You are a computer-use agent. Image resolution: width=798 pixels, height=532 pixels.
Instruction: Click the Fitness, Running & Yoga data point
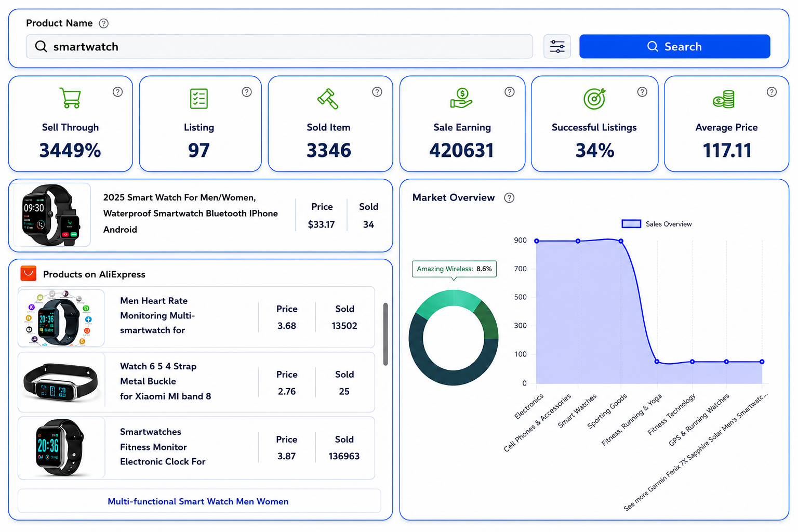pyautogui.click(x=657, y=362)
